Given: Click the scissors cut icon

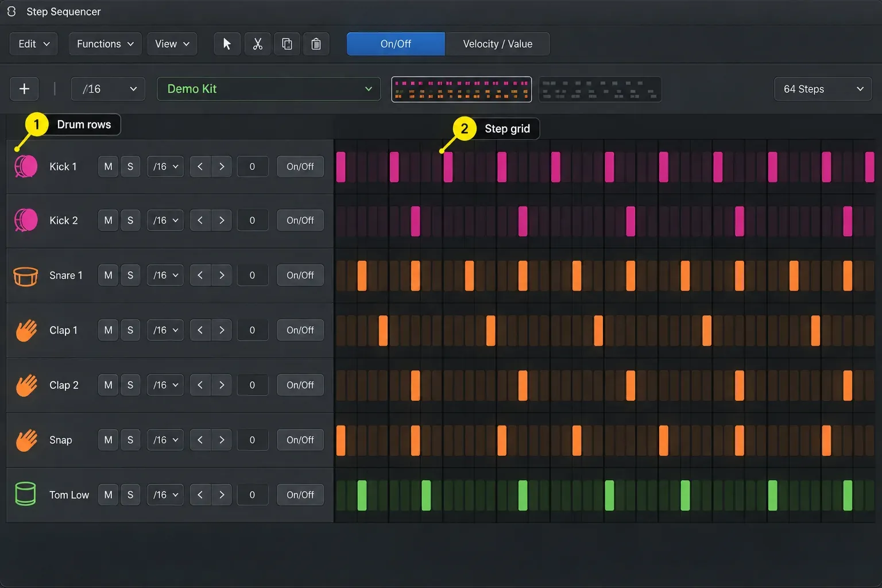Looking at the screenshot, I should point(257,44).
